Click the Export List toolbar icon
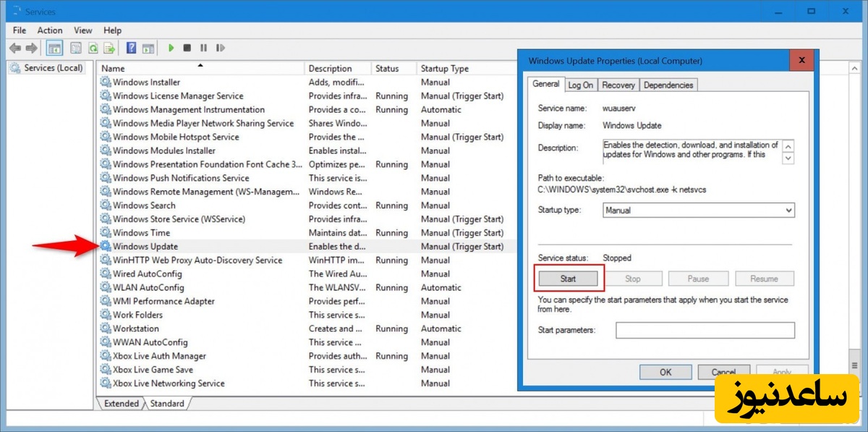 [109, 48]
